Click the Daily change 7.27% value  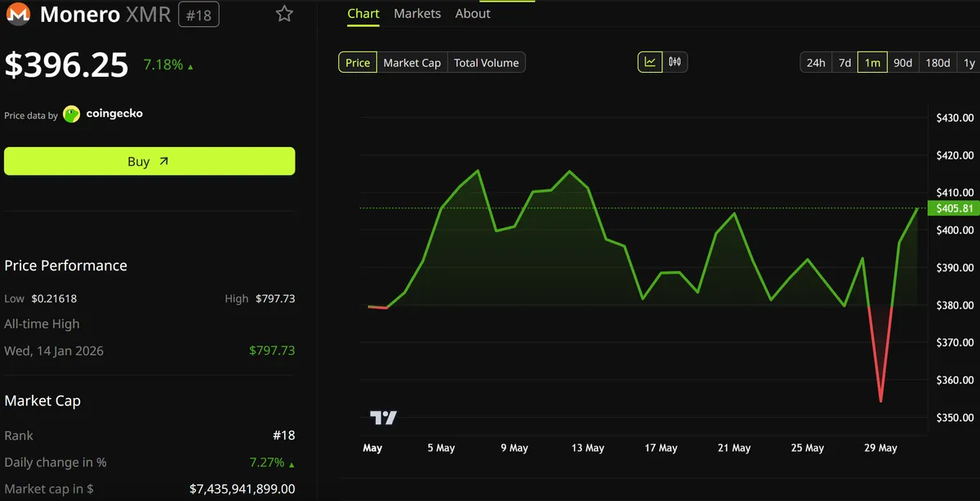(272, 463)
